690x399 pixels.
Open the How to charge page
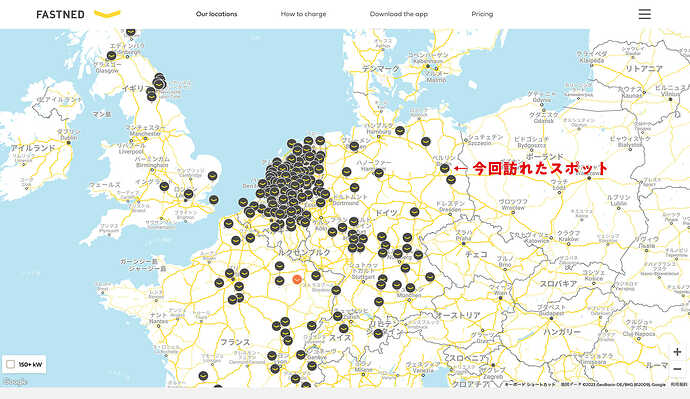click(303, 14)
